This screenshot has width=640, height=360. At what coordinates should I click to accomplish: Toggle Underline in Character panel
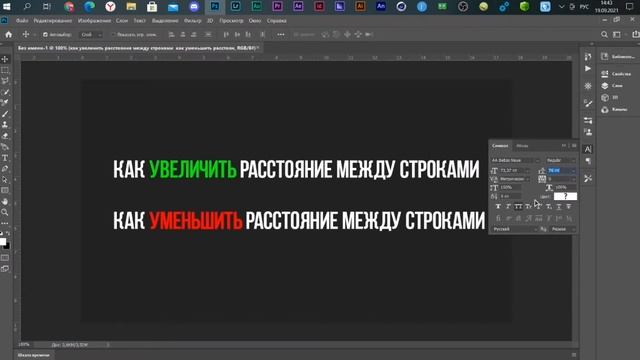(x=559, y=207)
